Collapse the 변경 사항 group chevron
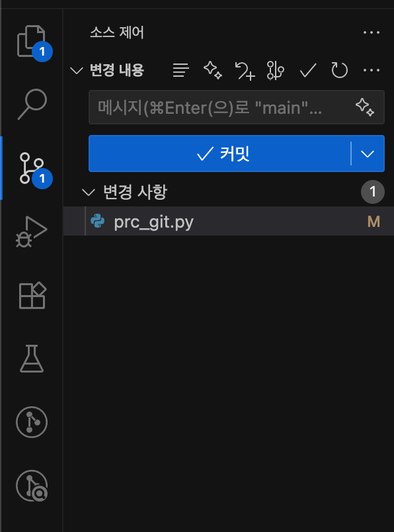394x532 pixels. tap(89, 193)
